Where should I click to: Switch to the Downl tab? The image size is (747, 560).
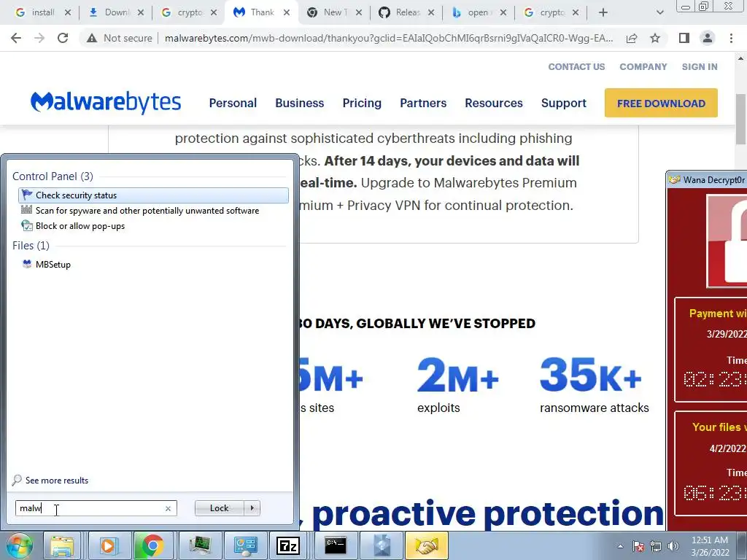pyautogui.click(x=109, y=12)
